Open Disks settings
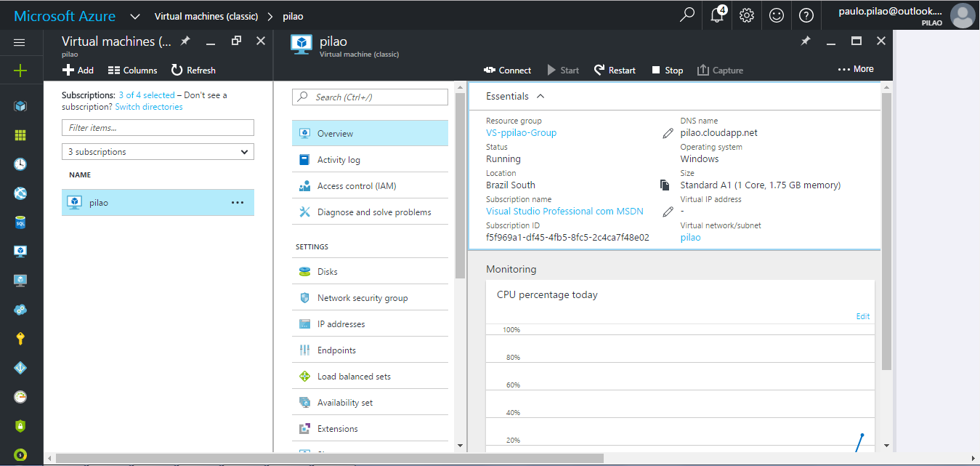 tap(370, 272)
